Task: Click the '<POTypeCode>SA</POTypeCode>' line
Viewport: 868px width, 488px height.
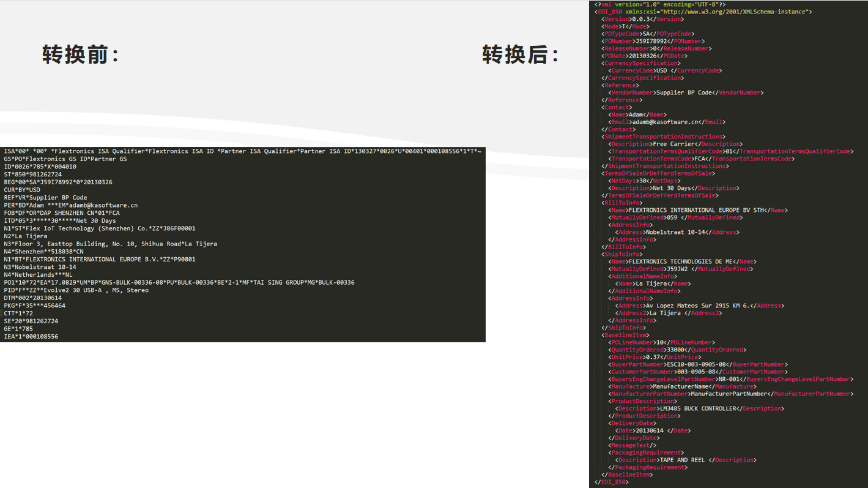Action: coord(648,34)
